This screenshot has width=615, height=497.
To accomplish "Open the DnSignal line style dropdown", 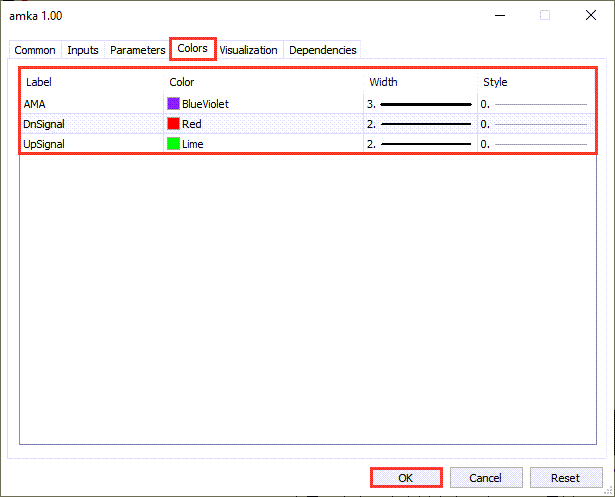I will click(534, 124).
